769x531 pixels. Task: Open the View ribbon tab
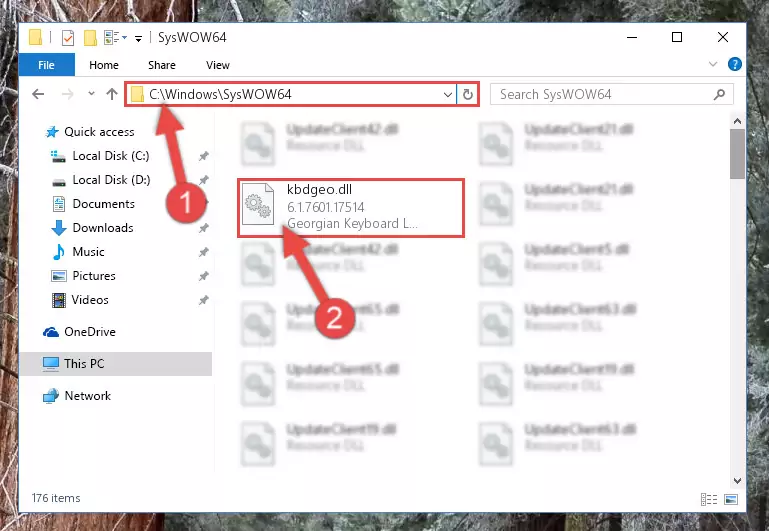pyautogui.click(x=218, y=65)
